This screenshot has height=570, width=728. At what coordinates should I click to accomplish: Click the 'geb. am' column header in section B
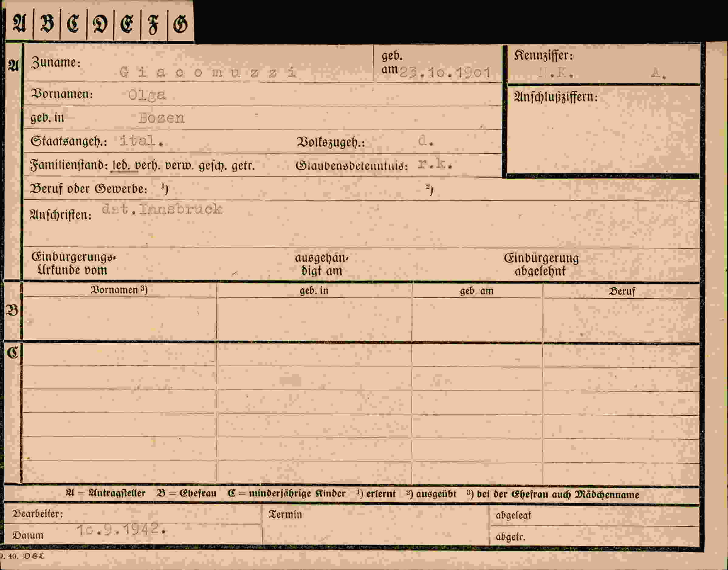[x=476, y=291]
